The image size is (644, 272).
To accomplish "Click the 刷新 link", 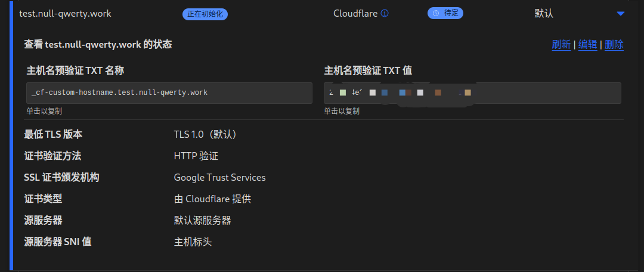I will [561, 45].
